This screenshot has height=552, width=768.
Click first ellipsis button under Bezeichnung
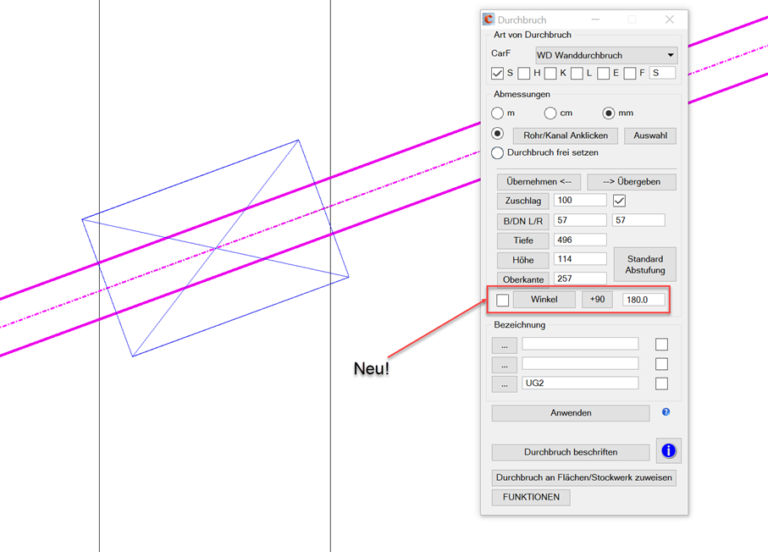(504, 345)
